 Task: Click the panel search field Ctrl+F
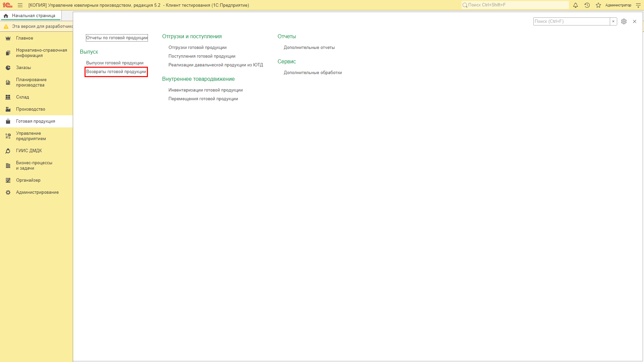tap(572, 21)
